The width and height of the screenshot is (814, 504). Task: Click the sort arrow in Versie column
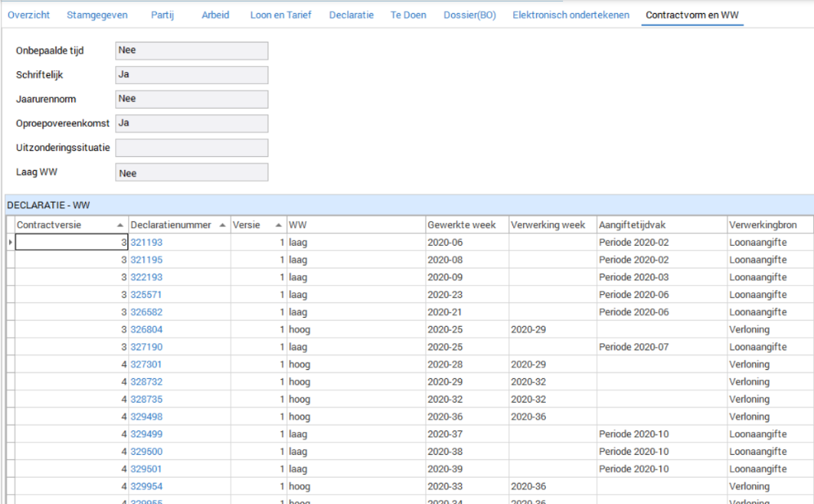click(279, 225)
